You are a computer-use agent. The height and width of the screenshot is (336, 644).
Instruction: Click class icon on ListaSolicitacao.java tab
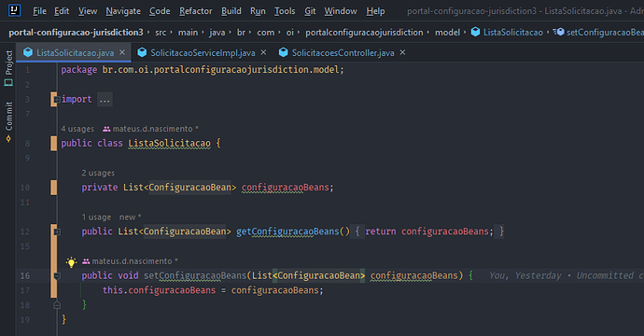(28, 52)
